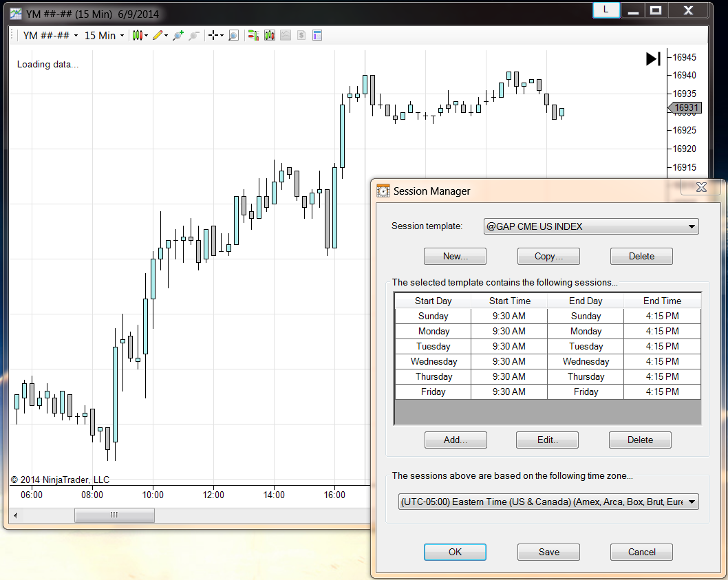The width and height of the screenshot is (728, 580).
Task: Click the template Delete button
Action: (641, 257)
